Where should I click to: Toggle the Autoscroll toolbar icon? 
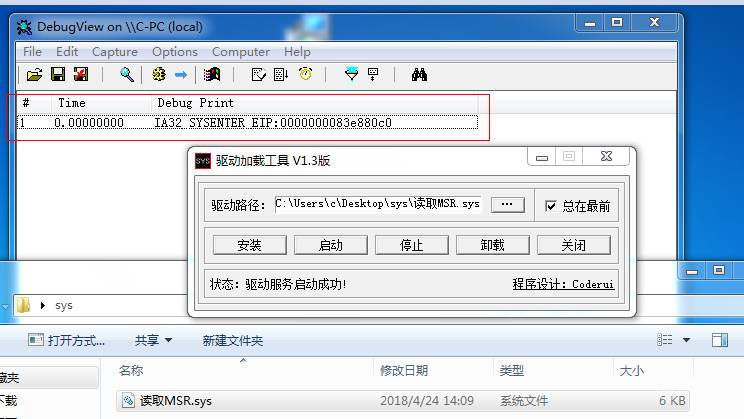281,74
